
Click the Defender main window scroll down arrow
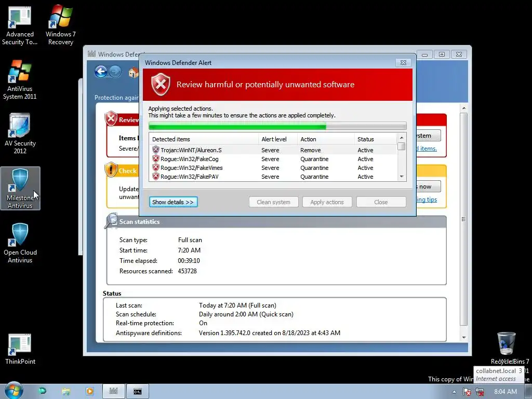(x=464, y=338)
